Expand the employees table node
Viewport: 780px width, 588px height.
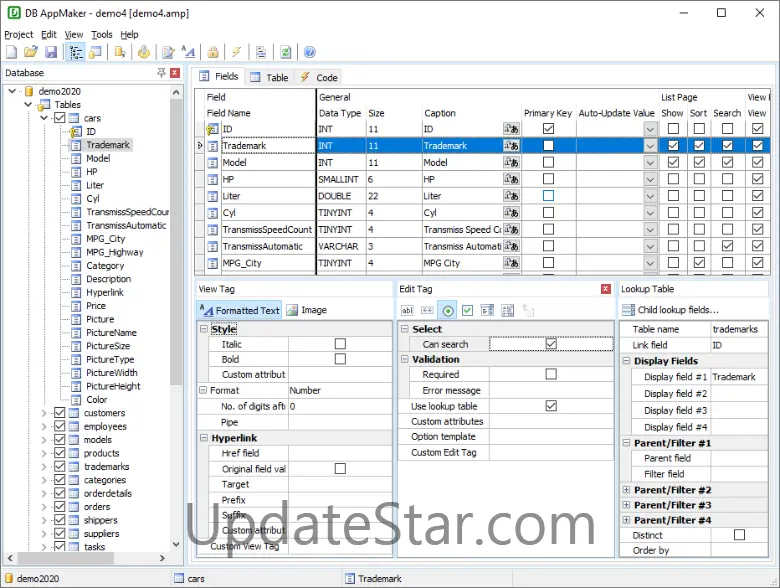click(44, 426)
